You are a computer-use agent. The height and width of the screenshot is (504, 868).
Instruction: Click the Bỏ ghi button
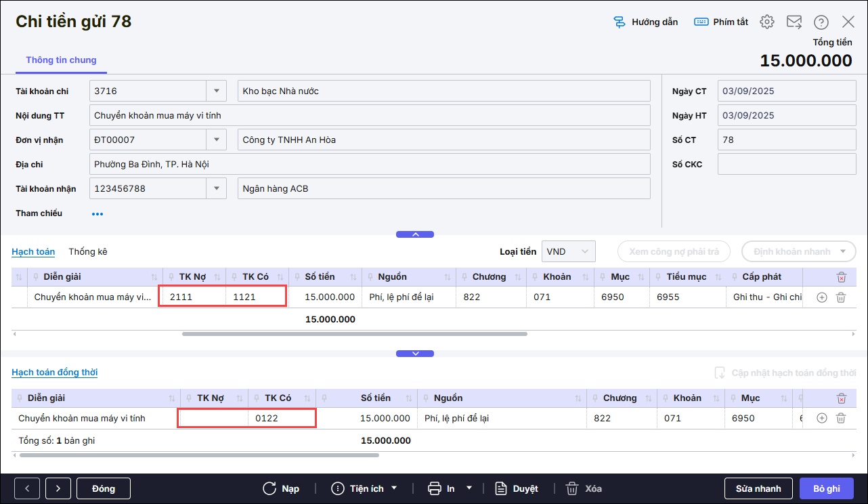[x=827, y=488]
